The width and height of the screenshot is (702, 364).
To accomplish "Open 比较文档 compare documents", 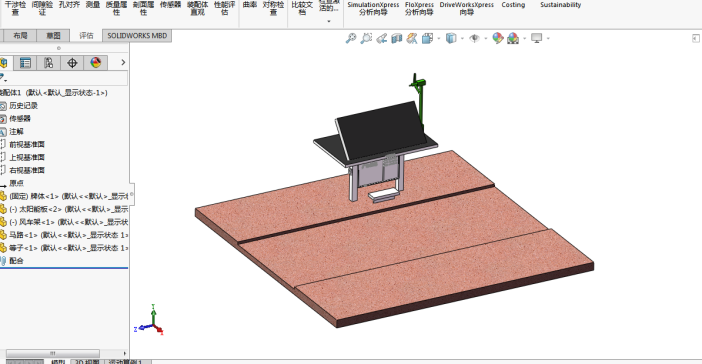I will tap(302, 8).
